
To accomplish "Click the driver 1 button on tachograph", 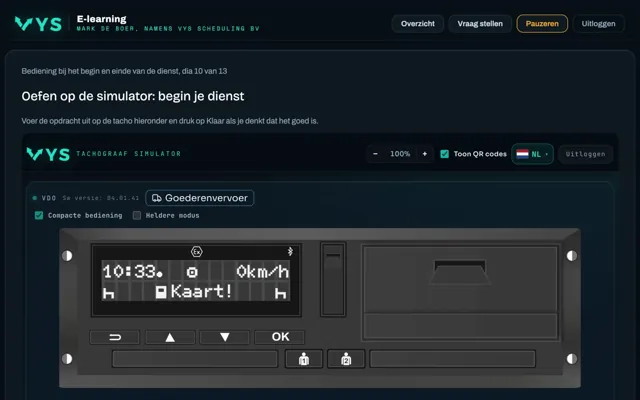I will coord(304,359).
